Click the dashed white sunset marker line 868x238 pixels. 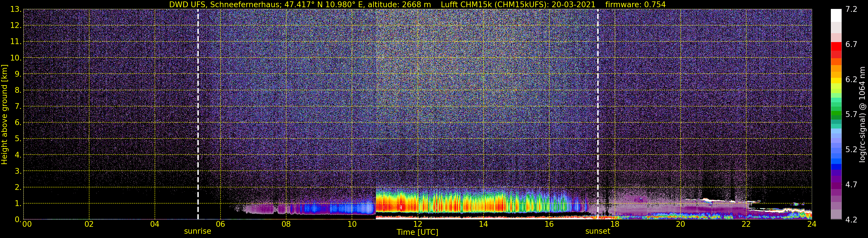[x=598, y=114]
